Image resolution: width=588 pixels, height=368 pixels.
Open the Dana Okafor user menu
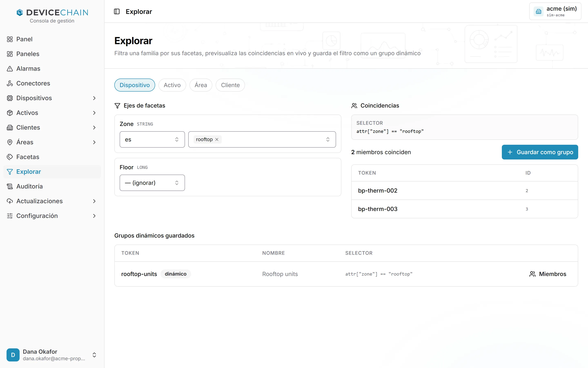click(x=52, y=355)
